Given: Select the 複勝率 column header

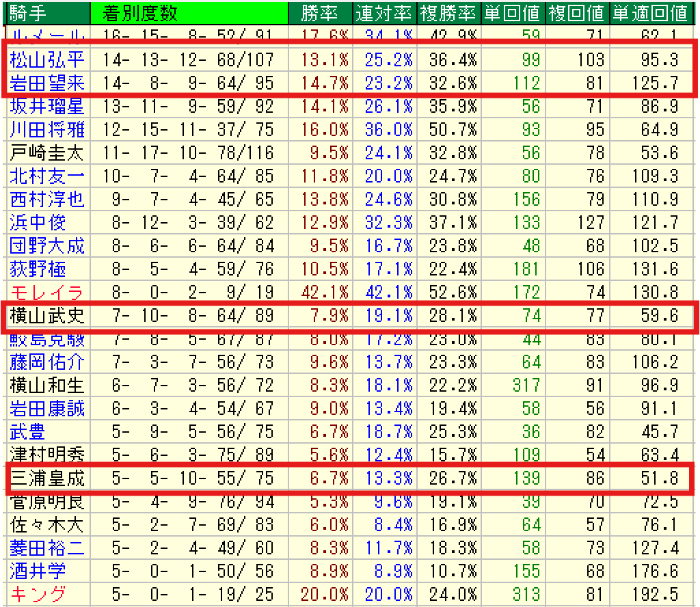Looking at the screenshot, I should point(448,12).
